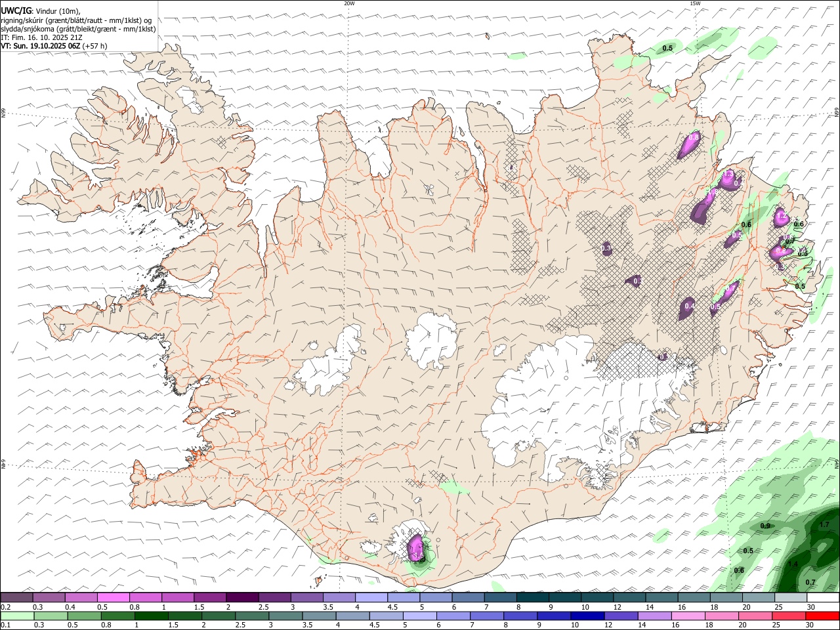Viewport: 840px width, 630px height.
Task: Click hot pink lower swatch between 20 and 25
Action: coord(755,616)
